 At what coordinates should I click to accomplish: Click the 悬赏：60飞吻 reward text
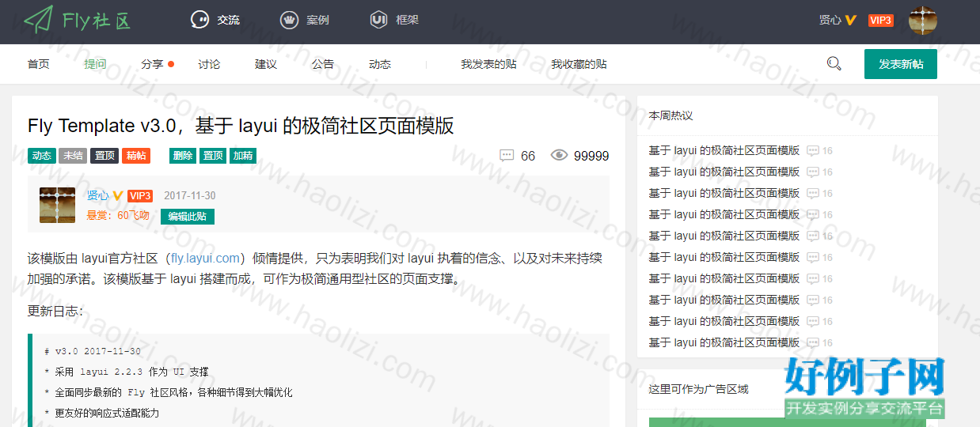118,215
